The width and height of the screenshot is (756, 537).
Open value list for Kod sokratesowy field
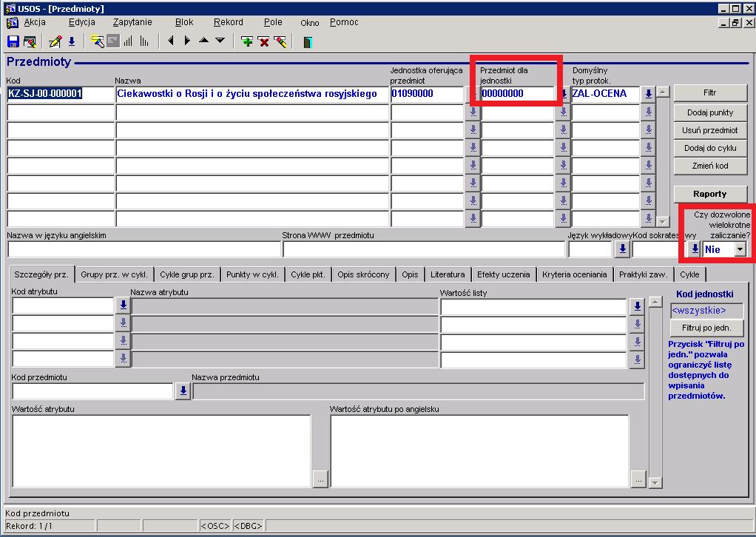coord(695,249)
